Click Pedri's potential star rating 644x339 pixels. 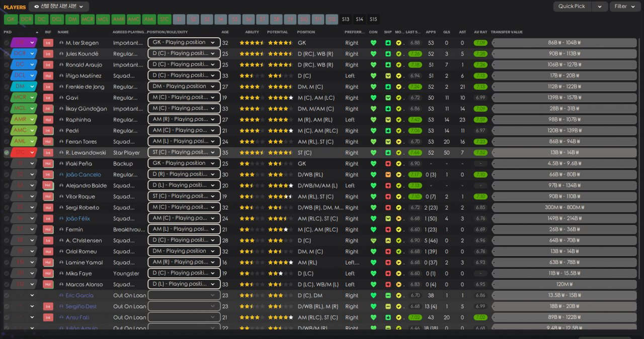pos(280,130)
